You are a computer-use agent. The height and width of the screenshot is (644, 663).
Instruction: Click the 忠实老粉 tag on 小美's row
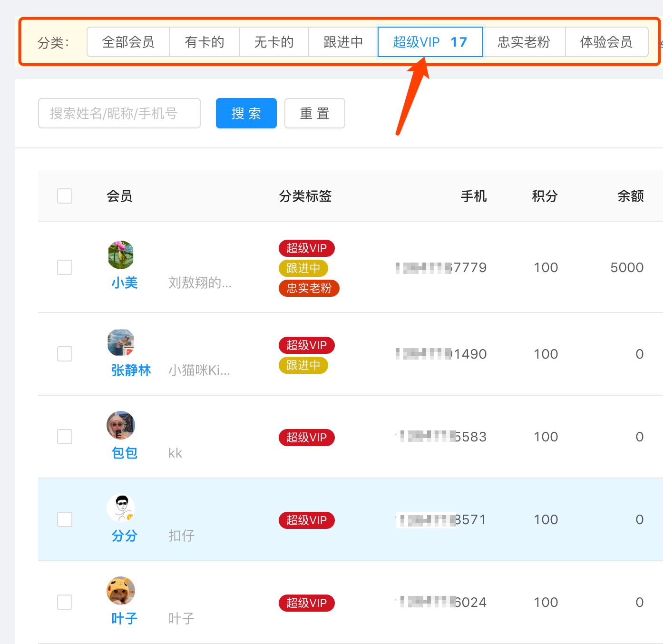click(x=309, y=288)
